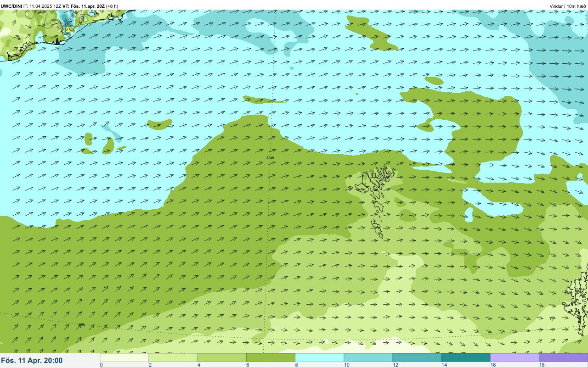The image size is (588, 368).
Task: Click the 'Fös. 11 Apr. 20:00' timestamp label
Action: click(32, 361)
